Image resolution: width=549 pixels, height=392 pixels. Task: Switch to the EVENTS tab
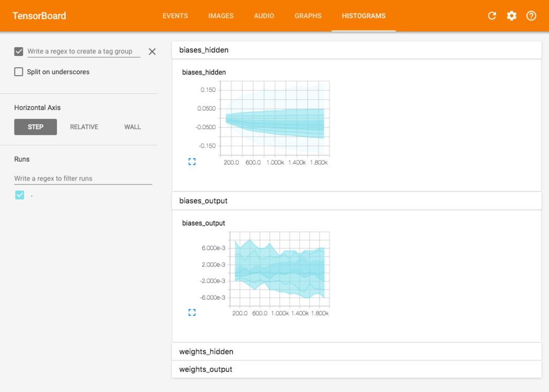pyautogui.click(x=175, y=16)
